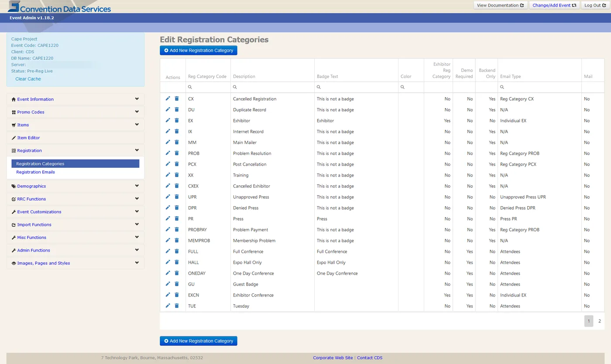The height and width of the screenshot is (364, 611).
Task: Delete the PROBPAY Problem Payment category
Action: 177,229
